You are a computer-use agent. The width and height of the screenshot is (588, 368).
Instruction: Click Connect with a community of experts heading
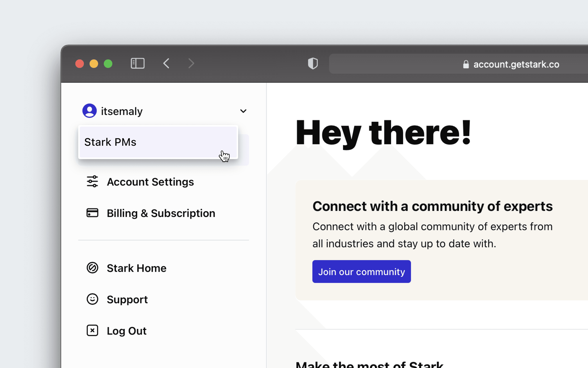(433, 207)
